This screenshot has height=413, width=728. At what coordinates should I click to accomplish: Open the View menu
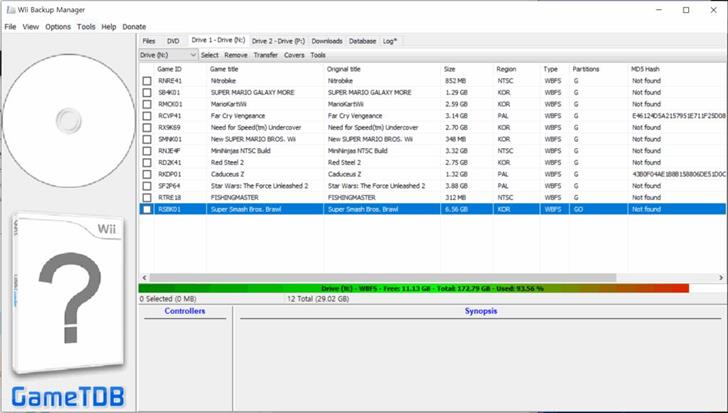coord(31,27)
